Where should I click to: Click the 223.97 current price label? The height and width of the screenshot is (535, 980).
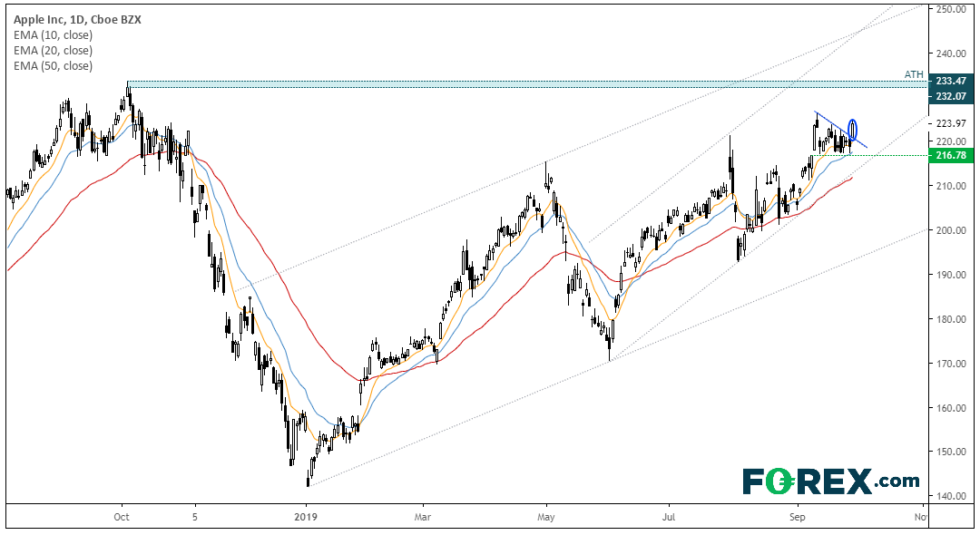tap(951, 123)
